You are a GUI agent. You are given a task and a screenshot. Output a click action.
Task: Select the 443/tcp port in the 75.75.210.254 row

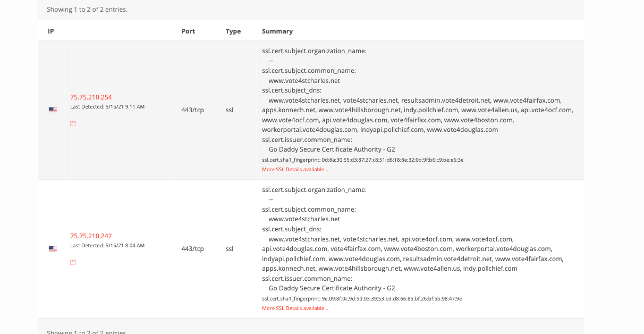pos(192,110)
